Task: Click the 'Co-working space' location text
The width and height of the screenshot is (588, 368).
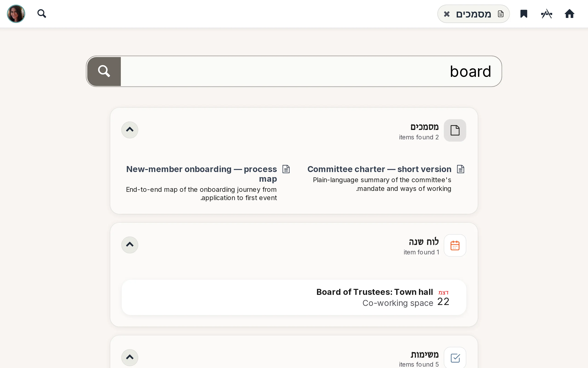Action: point(398,303)
